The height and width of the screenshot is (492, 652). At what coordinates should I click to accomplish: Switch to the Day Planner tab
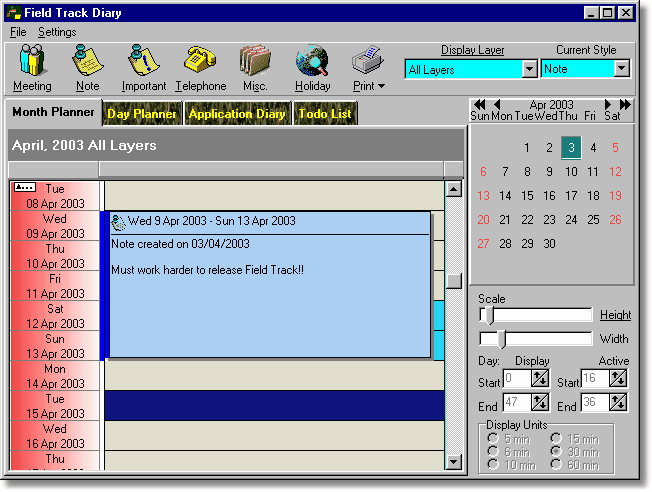point(142,114)
